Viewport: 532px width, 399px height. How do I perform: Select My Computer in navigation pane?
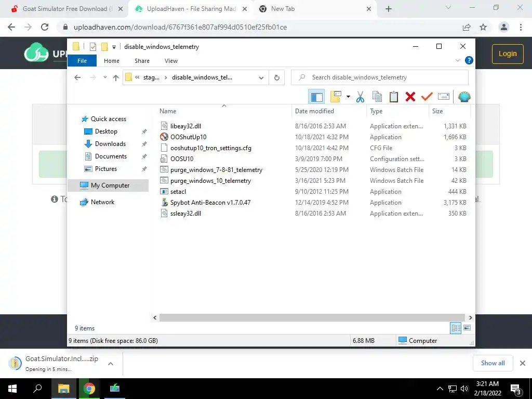[108, 185]
